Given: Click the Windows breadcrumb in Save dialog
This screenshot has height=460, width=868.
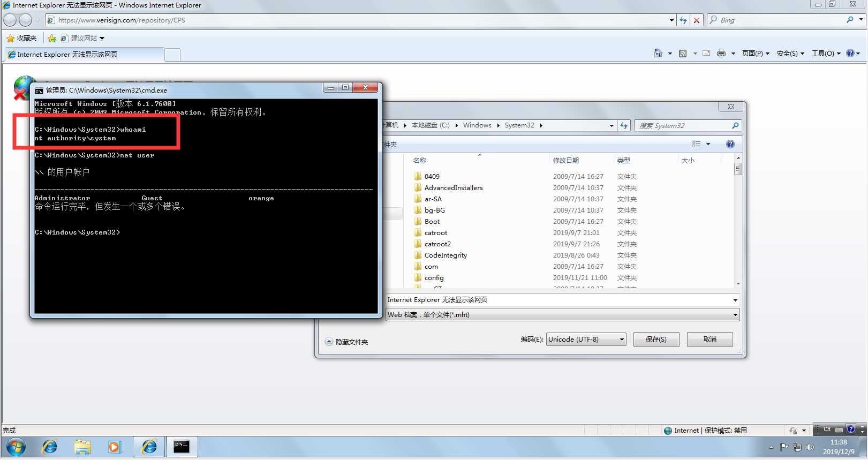Looking at the screenshot, I should point(477,125).
